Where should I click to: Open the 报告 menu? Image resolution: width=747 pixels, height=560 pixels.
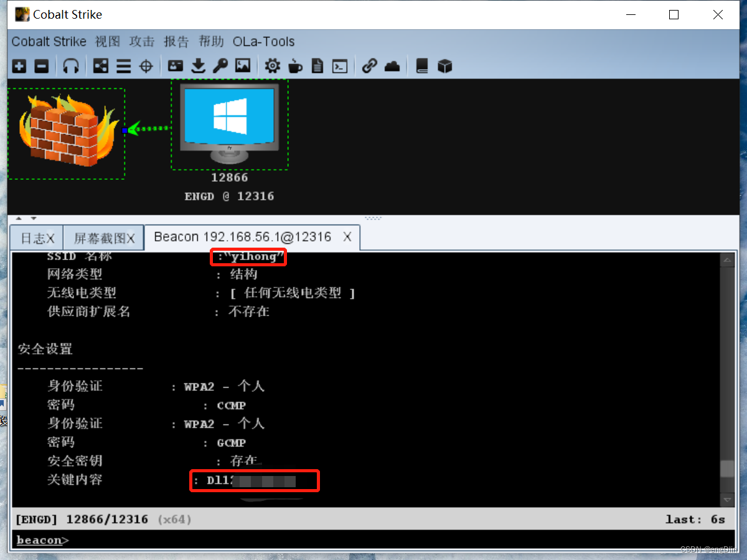(176, 42)
